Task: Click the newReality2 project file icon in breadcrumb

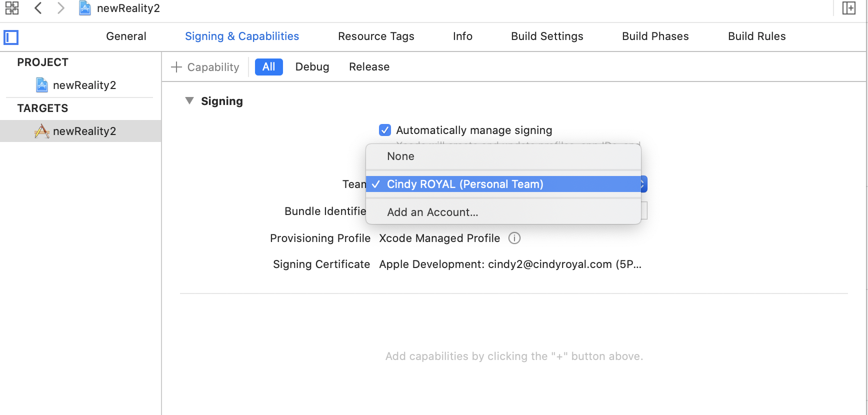Action: pyautogui.click(x=85, y=8)
